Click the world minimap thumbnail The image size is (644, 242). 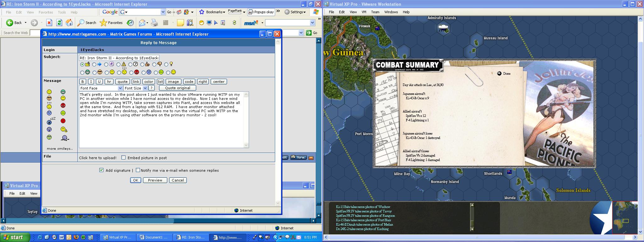click(x=625, y=217)
